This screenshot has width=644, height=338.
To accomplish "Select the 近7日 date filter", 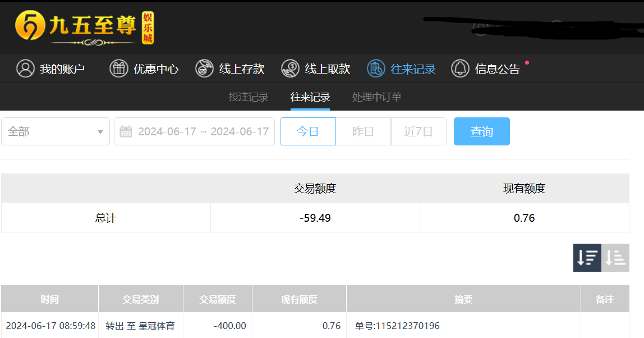I will point(418,131).
